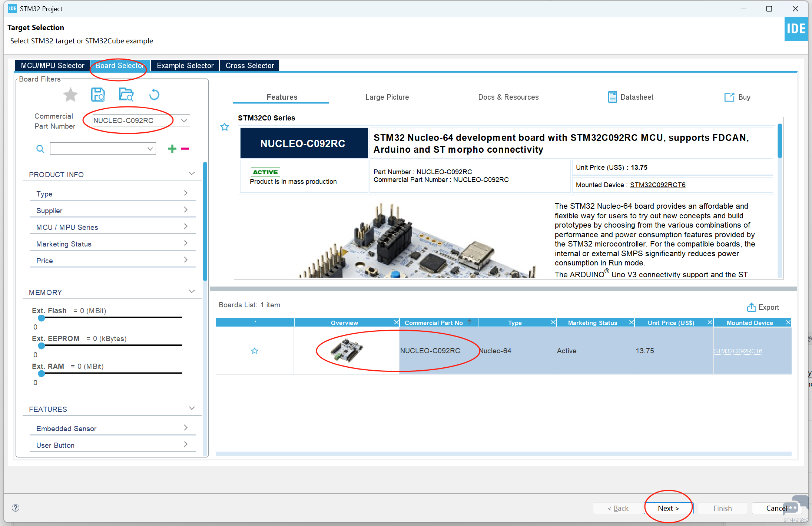Open Docs & Resources tab

point(508,97)
